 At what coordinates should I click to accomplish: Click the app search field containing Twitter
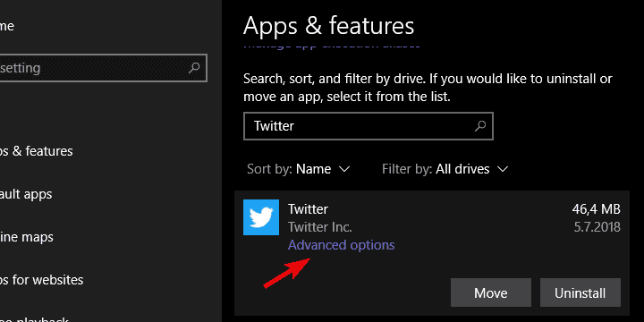pyautogui.click(x=368, y=126)
